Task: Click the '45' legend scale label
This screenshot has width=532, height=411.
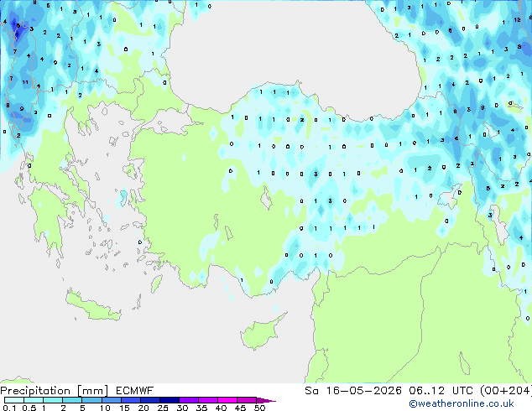Action: click(x=240, y=408)
